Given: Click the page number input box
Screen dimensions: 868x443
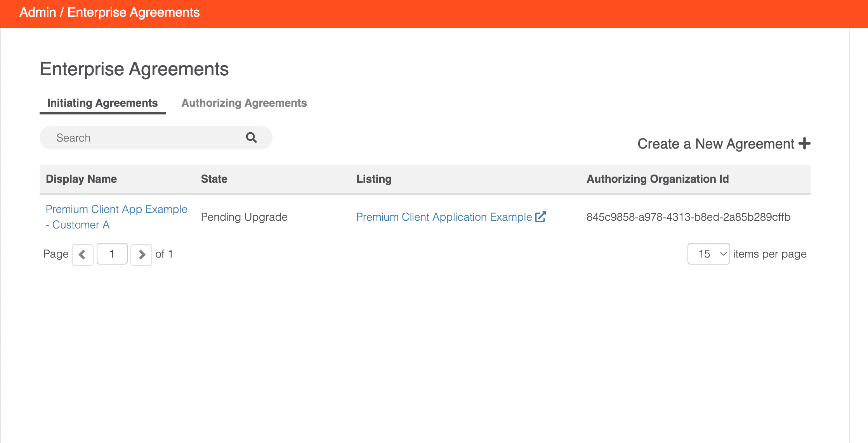Looking at the screenshot, I should click(x=112, y=254).
